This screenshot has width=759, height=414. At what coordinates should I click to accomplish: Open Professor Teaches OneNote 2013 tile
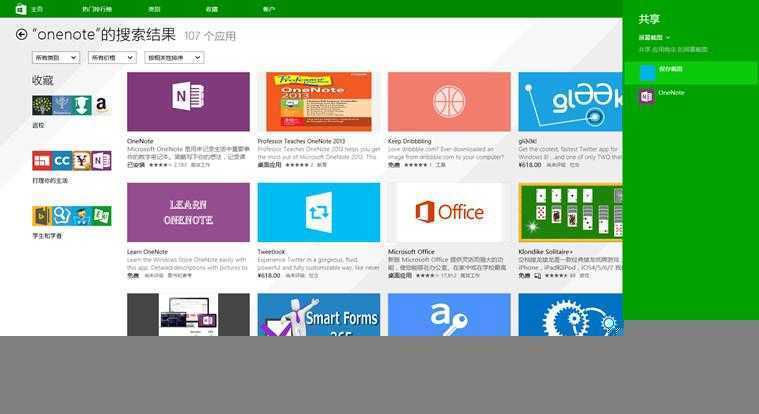319,102
